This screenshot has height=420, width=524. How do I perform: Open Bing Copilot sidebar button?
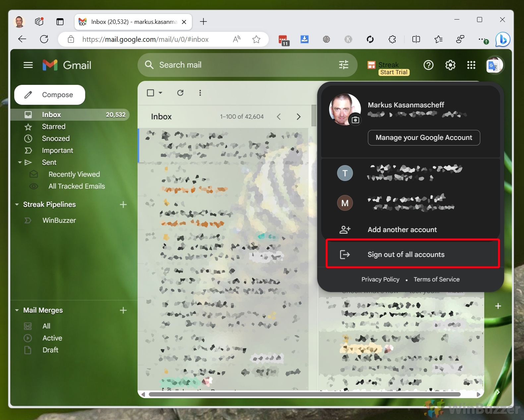pos(502,39)
